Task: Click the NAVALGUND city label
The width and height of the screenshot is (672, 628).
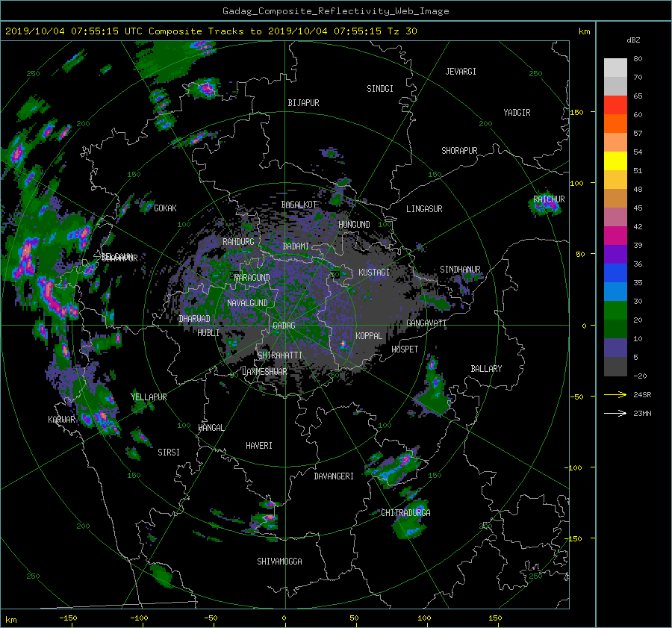Action: [247, 303]
